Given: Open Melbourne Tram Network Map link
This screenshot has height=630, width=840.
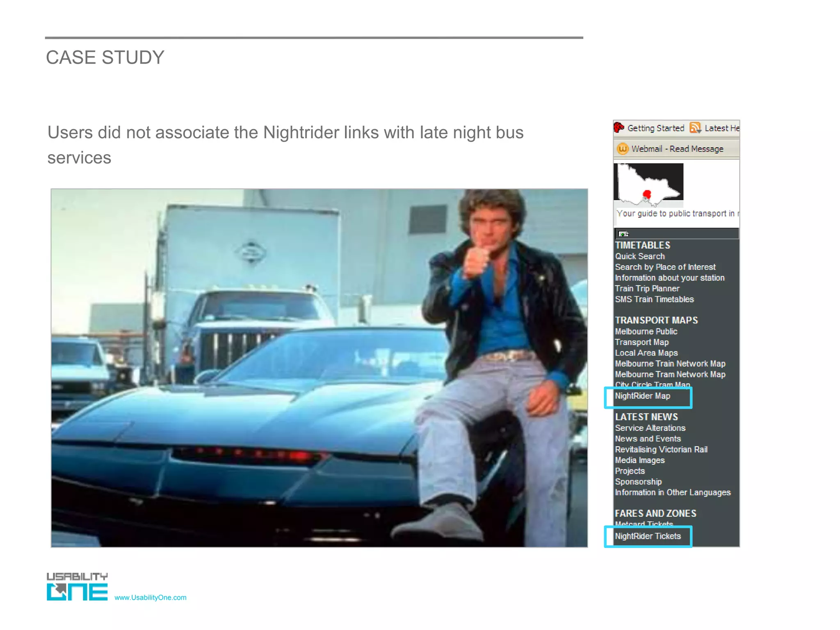Looking at the screenshot, I should click(670, 374).
